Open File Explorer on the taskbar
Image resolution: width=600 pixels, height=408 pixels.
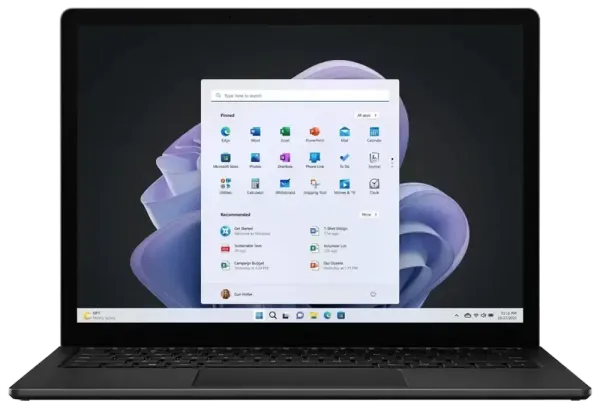coord(314,315)
